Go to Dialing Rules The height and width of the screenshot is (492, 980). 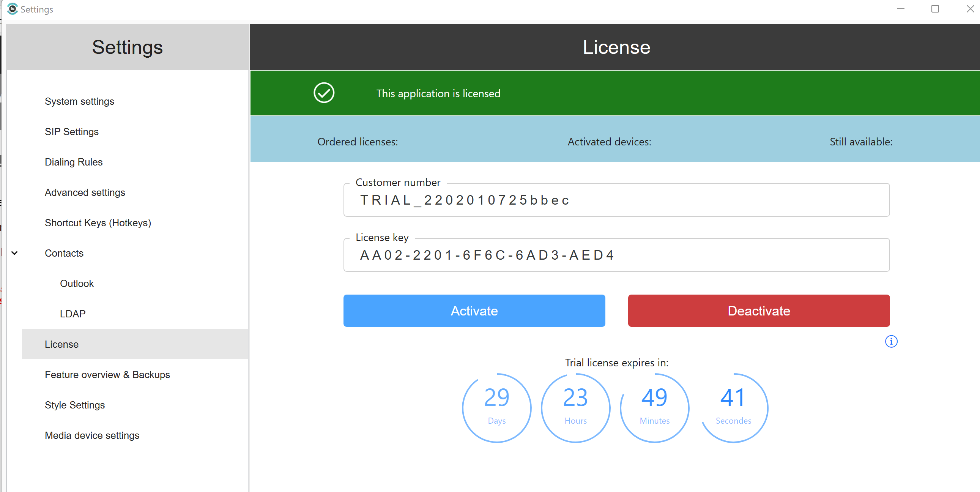[x=73, y=162]
